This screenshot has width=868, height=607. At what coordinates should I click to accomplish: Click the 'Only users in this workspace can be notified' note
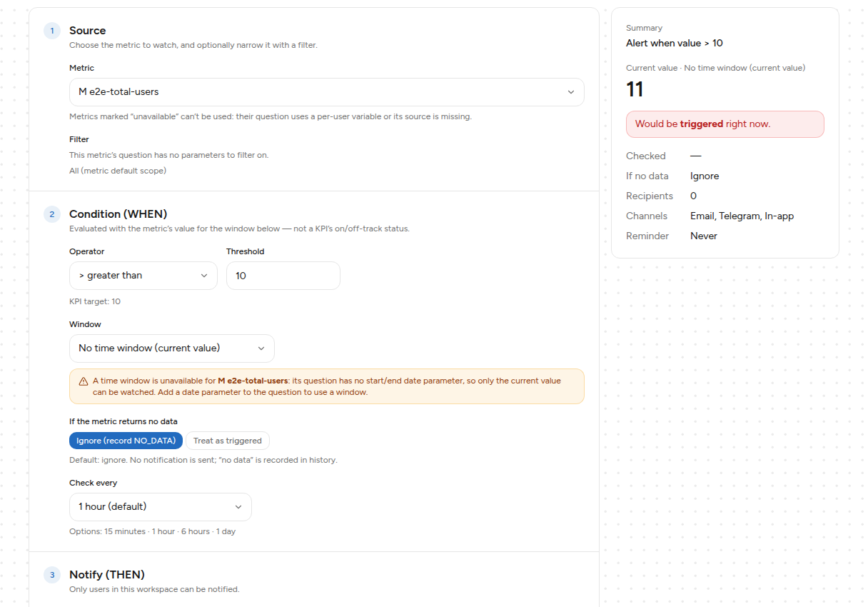coord(154,590)
